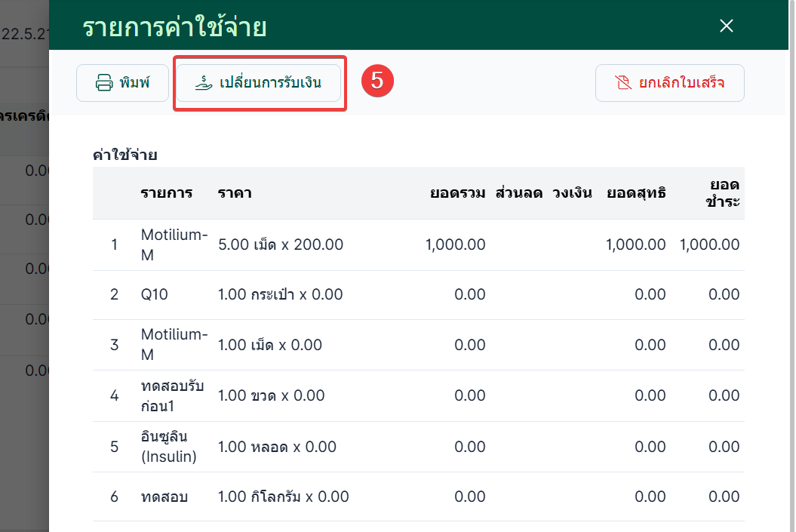Screen dimensions: 796x532
Task: Select row 1 Motilium-M item
Action: (x=174, y=244)
